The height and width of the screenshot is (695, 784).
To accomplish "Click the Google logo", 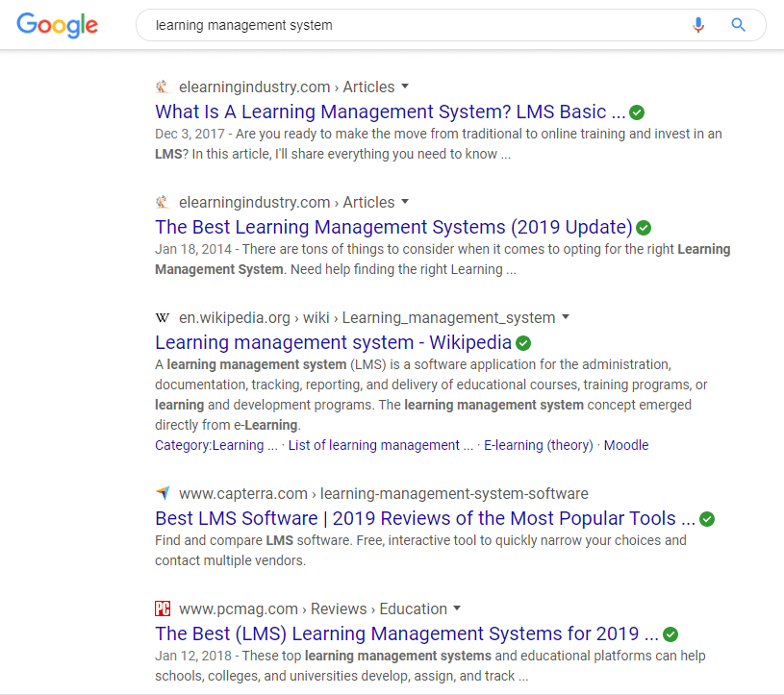I will 57,25.
